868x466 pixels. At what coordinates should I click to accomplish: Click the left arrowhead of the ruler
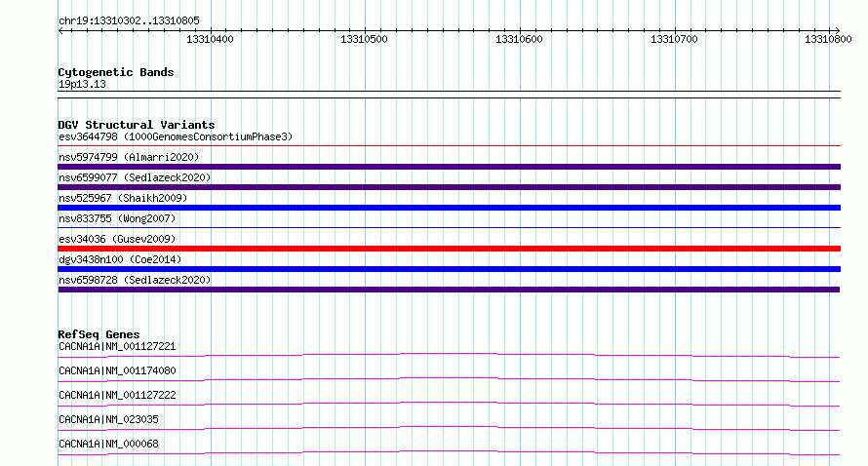[x=60, y=31]
